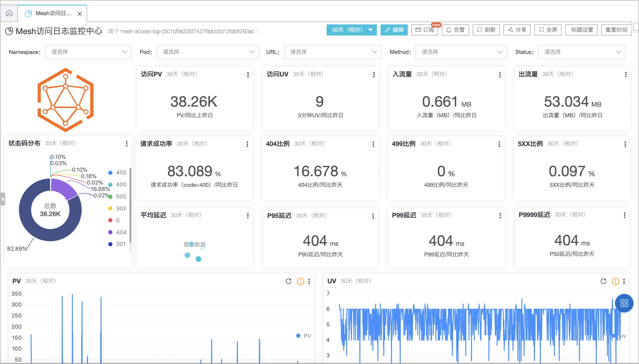The height and width of the screenshot is (364, 639).
Task: Open the PV chart more menu
Action: coord(309,282)
